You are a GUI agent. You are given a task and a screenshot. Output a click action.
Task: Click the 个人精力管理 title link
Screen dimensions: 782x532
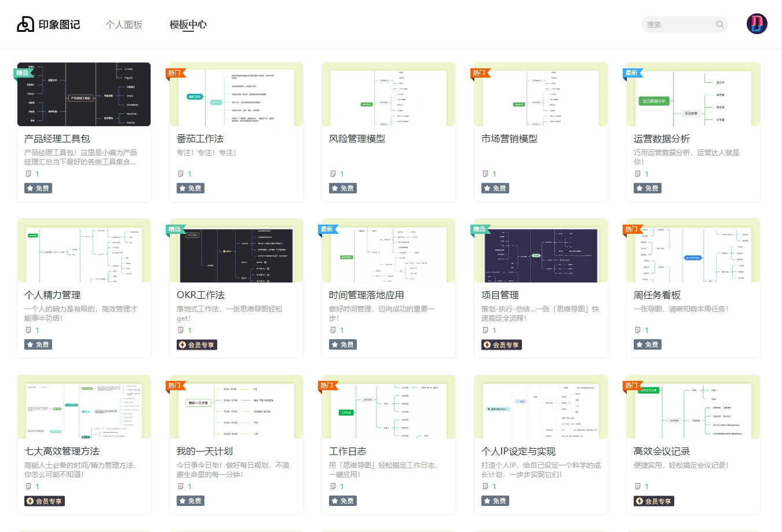click(x=52, y=295)
